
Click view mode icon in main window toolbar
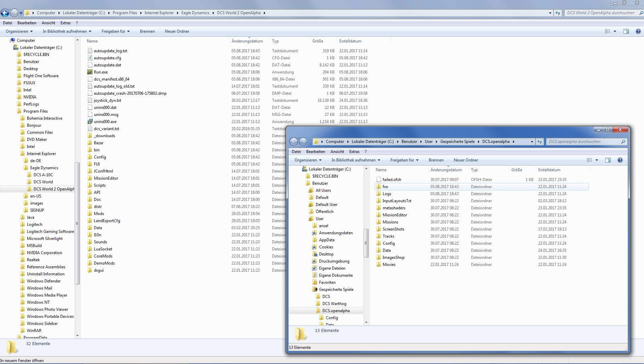pos(608,31)
